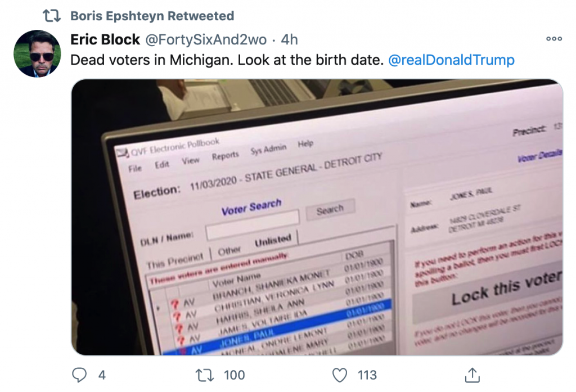Image resolution: width=576 pixels, height=392 pixels.
Task: Open the @FortySixAnd2wo handle
Action: pyautogui.click(x=206, y=39)
